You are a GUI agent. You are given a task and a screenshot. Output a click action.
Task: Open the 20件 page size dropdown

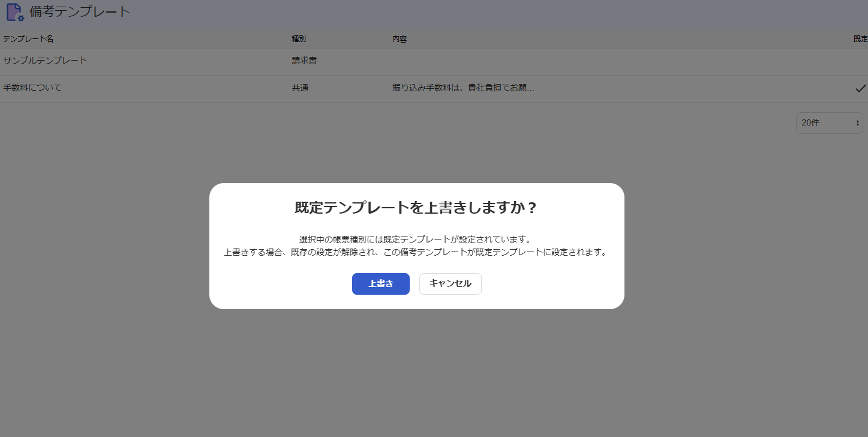pyautogui.click(x=829, y=122)
